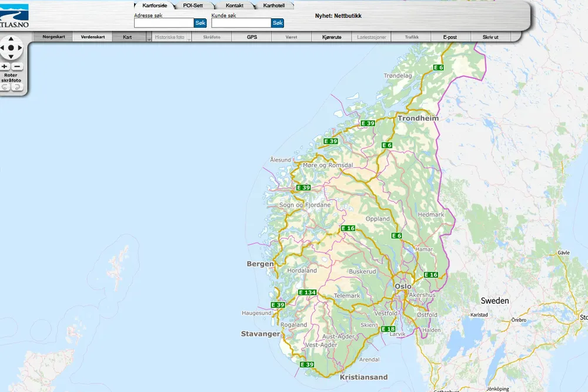Click Søk next to Adresse søk
This screenshot has height=392, width=588.
201,23
